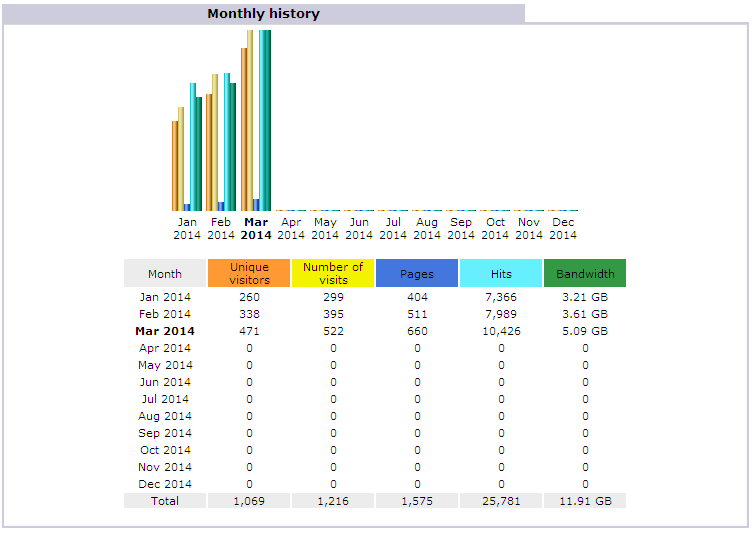Click the Total row label
Image resolution: width=753 pixels, height=534 pixels.
165,500
